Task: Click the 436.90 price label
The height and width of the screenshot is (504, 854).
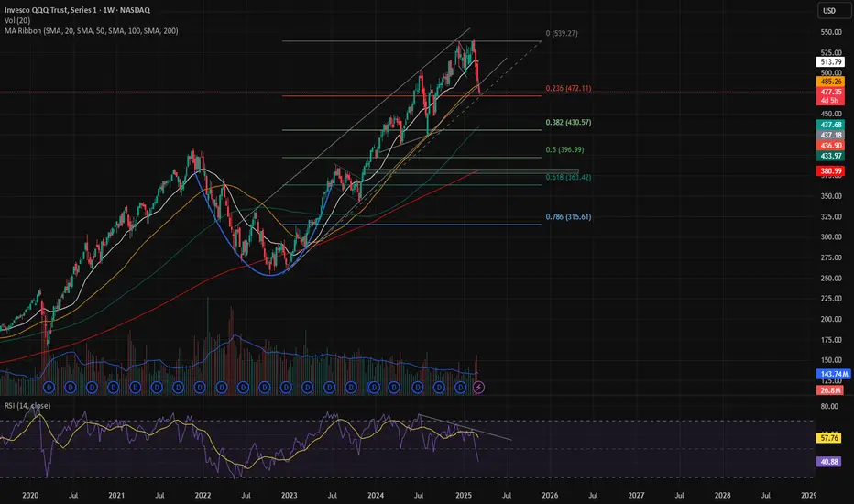Action: pos(830,146)
